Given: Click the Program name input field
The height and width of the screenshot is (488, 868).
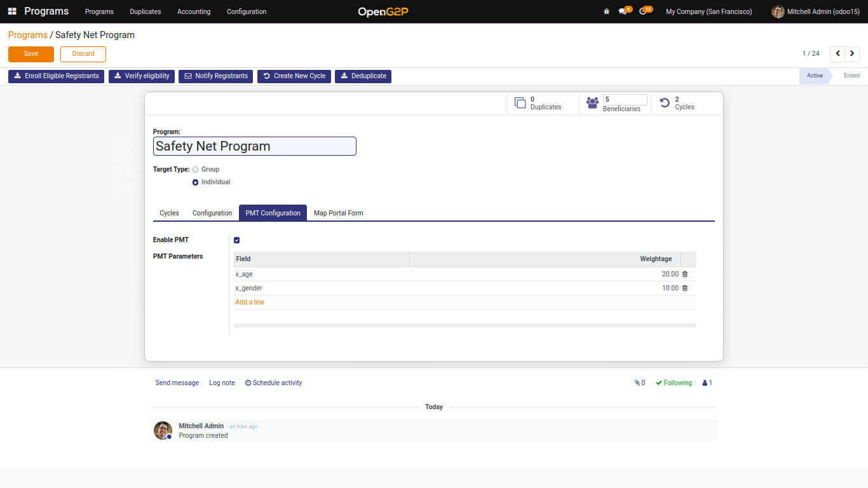Looking at the screenshot, I should [254, 146].
